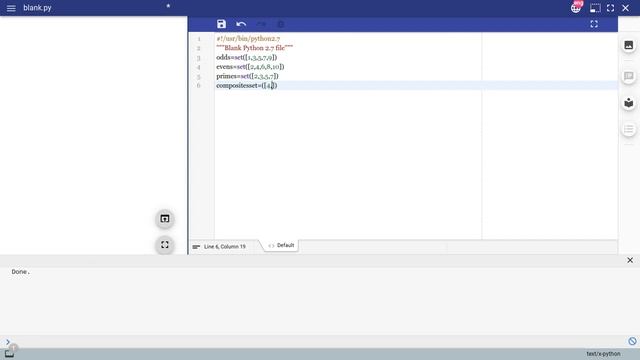Click the compositesset line of code
The image size is (640, 360).
click(247, 85)
